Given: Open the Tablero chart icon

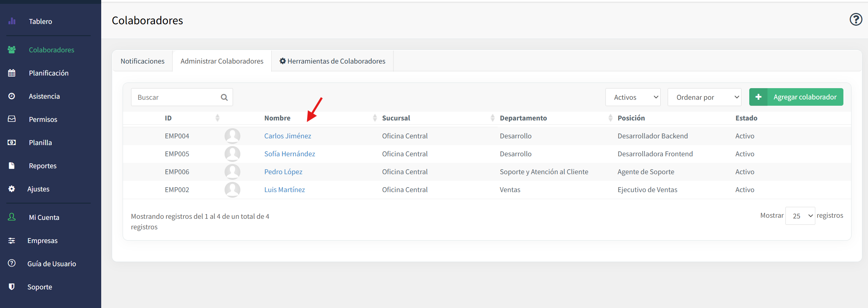Looking at the screenshot, I should [12, 21].
